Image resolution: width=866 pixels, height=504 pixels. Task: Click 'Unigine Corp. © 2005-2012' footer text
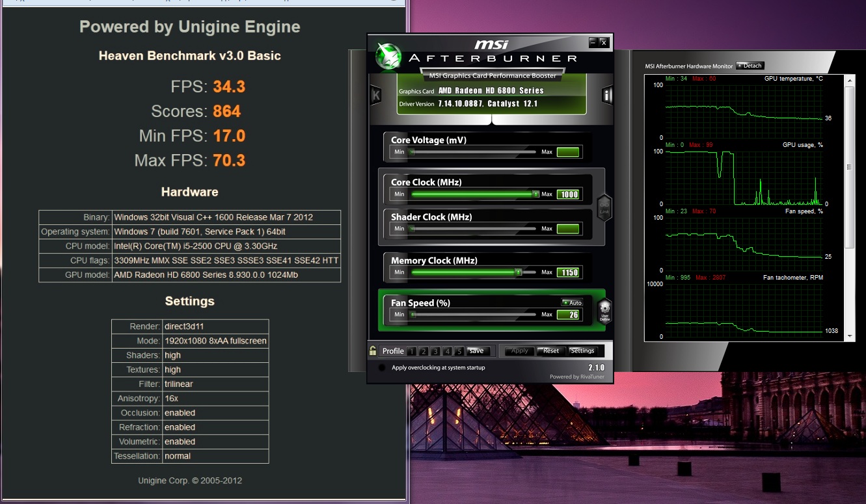(x=190, y=481)
